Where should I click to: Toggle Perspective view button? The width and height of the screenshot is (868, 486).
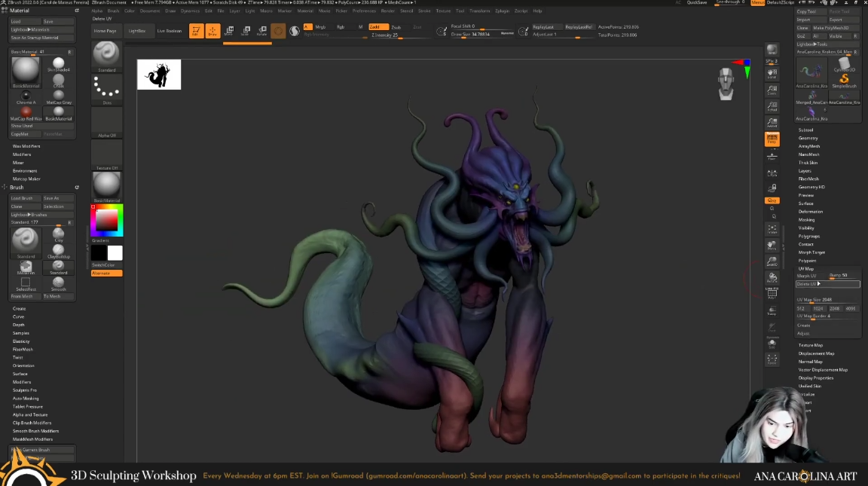click(x=772, y=139)
